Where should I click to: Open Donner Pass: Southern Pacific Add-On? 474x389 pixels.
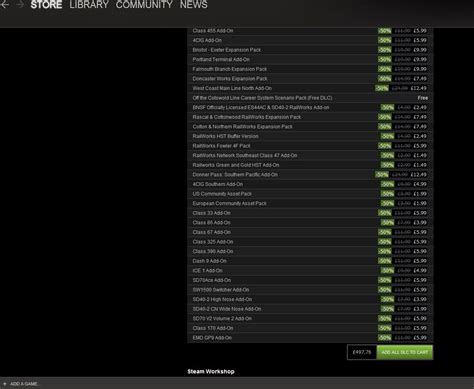tap(310, 175)
